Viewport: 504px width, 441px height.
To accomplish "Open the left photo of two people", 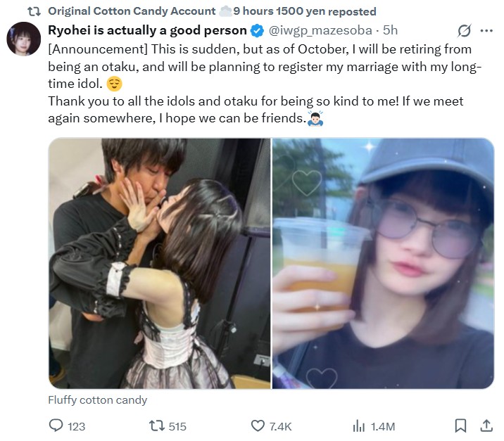I will click(x=160, y=263).
